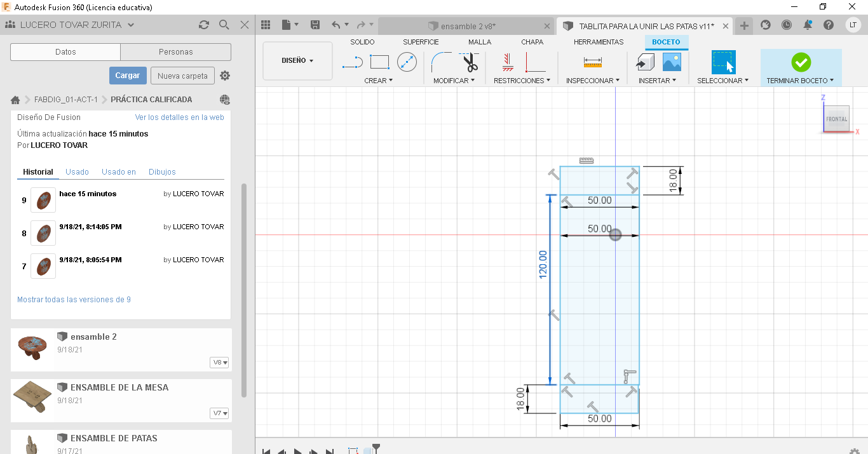Viewport: 868px width, 454px height.
Task: Expand the RESTRICCIONES menu
Action: (x=522, y=81)
